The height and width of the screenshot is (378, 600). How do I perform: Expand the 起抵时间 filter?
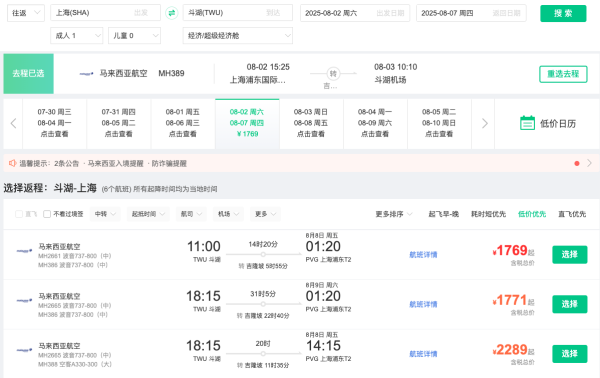148,214
